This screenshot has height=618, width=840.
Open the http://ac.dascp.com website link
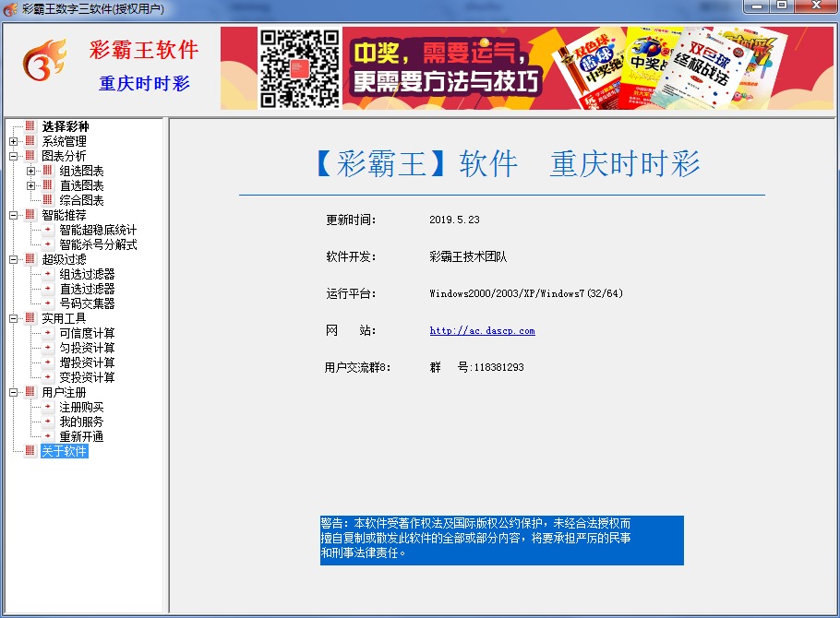click(x=482, y=330)
